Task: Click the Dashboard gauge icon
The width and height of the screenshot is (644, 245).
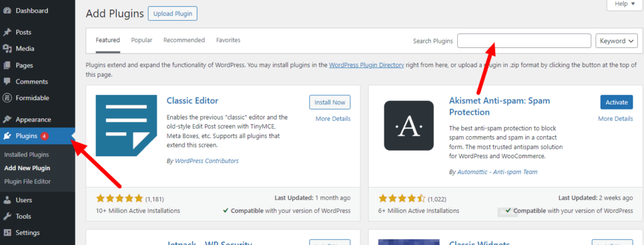Action: pyautogui.click(x=7, y=11)
